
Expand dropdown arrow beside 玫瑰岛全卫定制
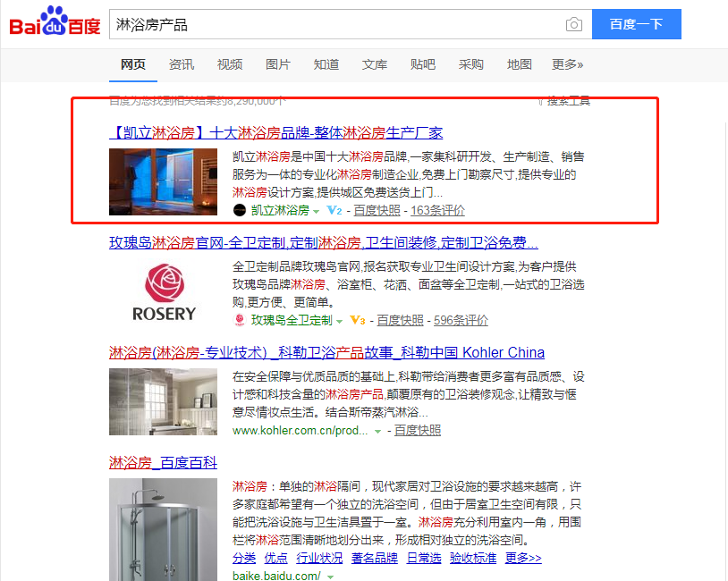click(x=339, y=321)
